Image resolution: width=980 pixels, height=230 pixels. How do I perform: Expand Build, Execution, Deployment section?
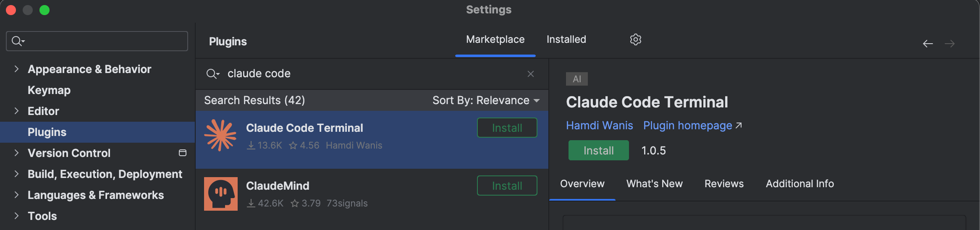(x=16, y=174)
